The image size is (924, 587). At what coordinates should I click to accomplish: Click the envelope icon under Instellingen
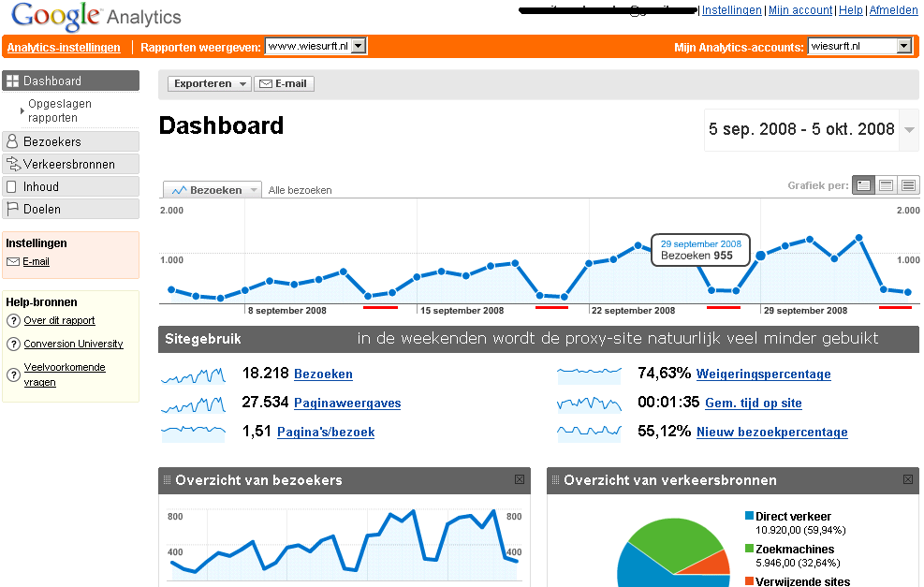coord(13,262)
